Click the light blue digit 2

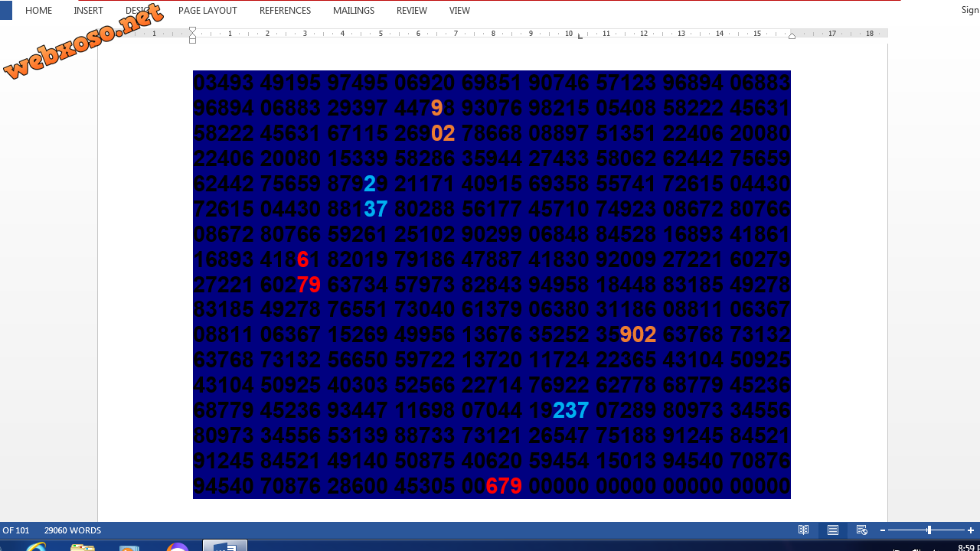tap(370, 184)
